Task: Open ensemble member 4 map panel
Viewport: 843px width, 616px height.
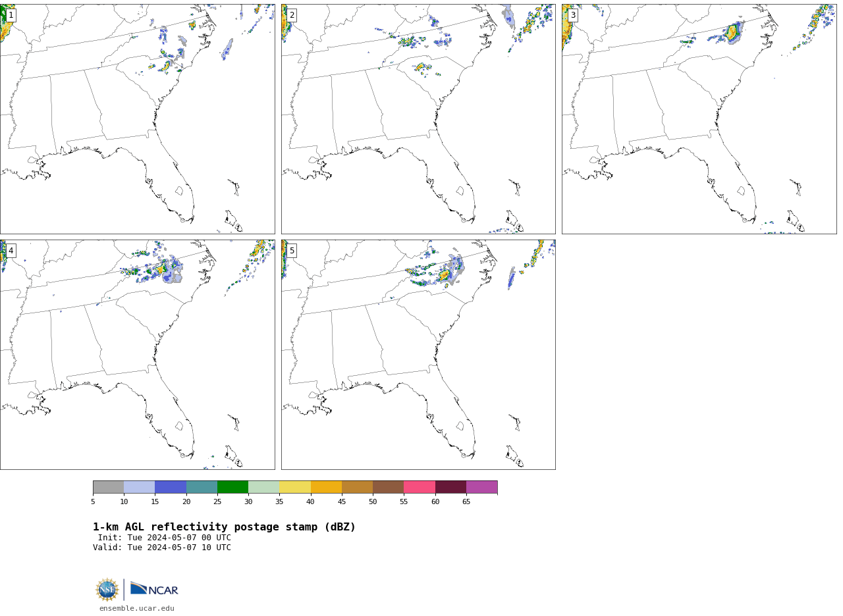Action: point(138,355)
